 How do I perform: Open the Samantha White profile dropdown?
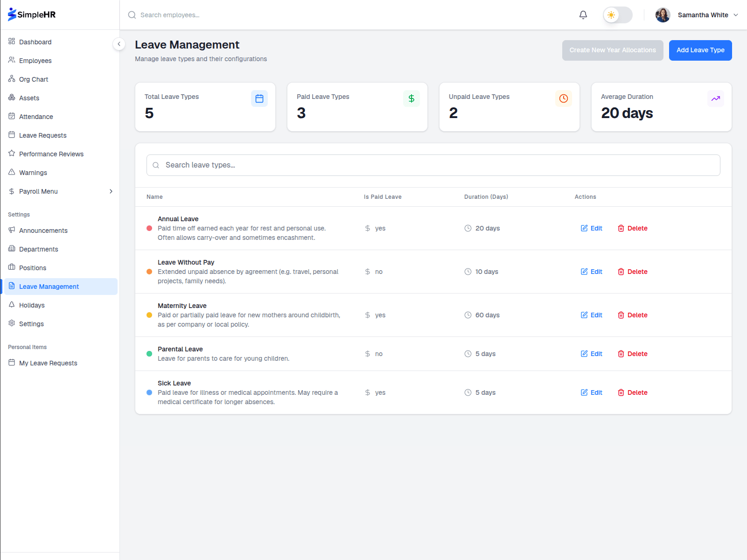point(703,14)
